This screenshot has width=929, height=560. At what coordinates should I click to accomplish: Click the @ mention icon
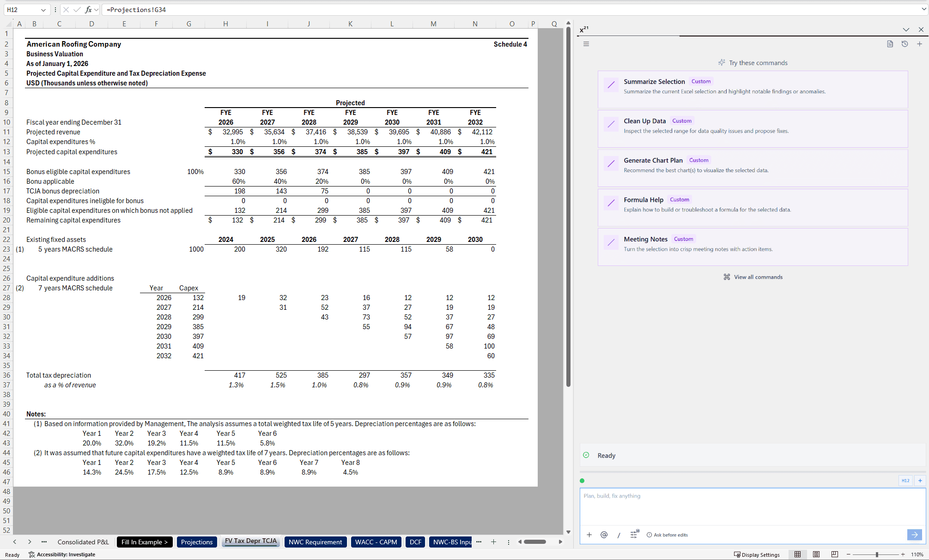[604, 535]
